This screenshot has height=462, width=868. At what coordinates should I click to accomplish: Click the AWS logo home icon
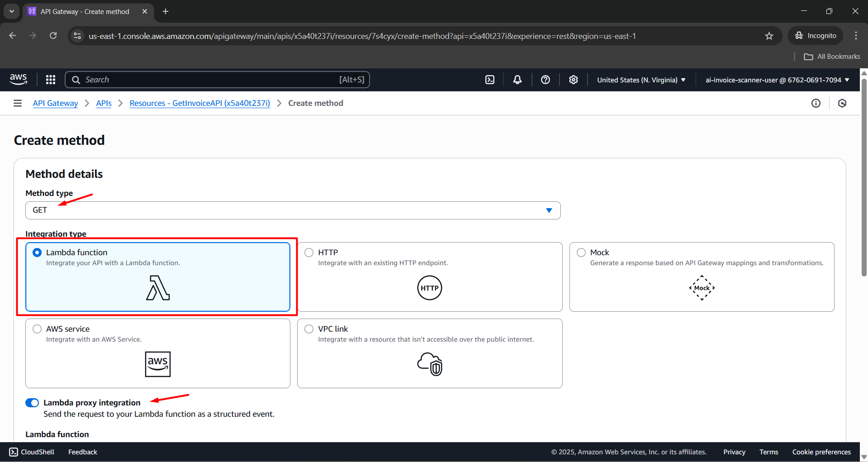(x=19, y=79)
